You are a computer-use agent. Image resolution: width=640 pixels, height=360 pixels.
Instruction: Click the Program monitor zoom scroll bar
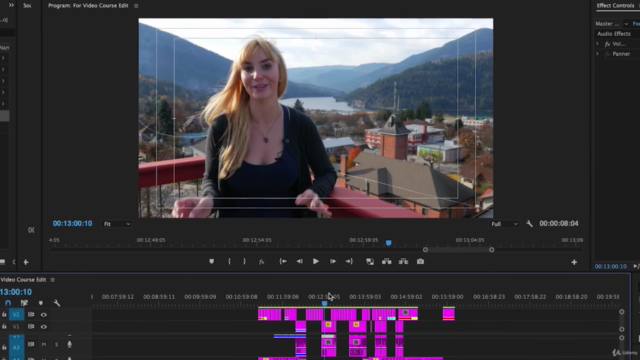(x=458, y=250)
